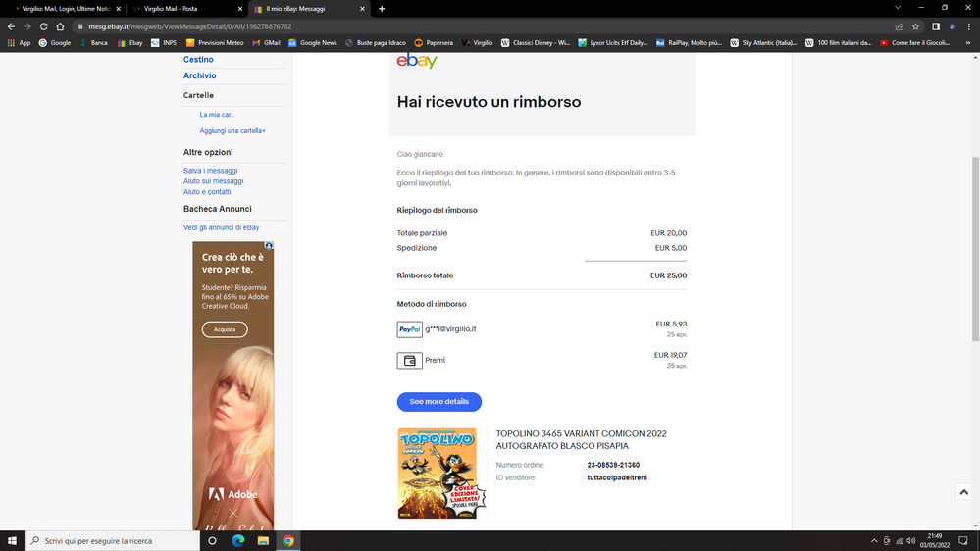Image resolution: width=980 pixels, height=551 pixels.
Task: Close the Virgilio Mail - Posta tab
Action: [x=240, y=9]
